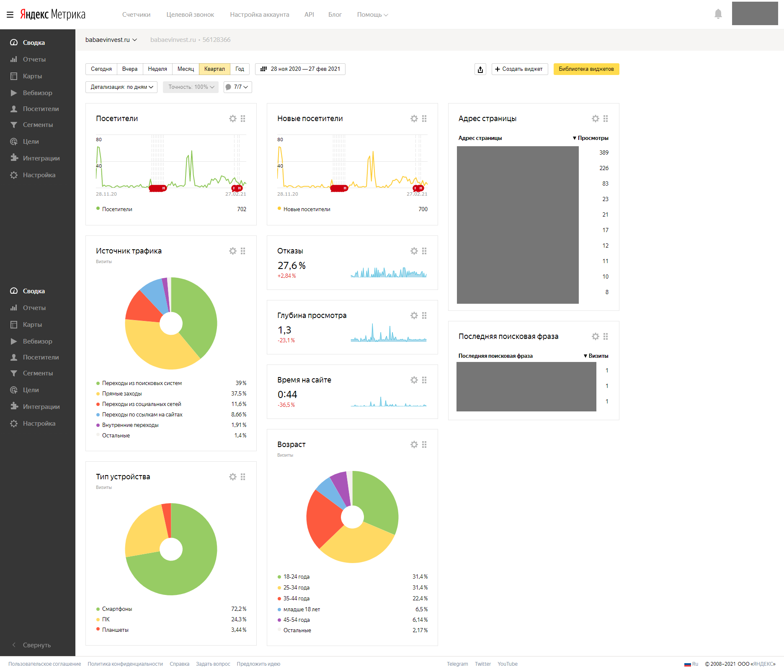Toggle Новые посетители series in chart legend
Image resolution: width=784 pixels, height=672 pixels.
click(304, 209)
